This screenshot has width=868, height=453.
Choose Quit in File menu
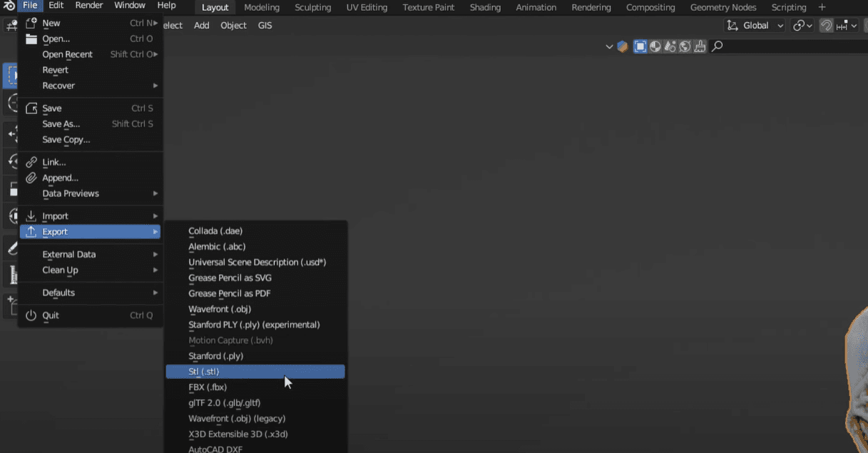91,315
